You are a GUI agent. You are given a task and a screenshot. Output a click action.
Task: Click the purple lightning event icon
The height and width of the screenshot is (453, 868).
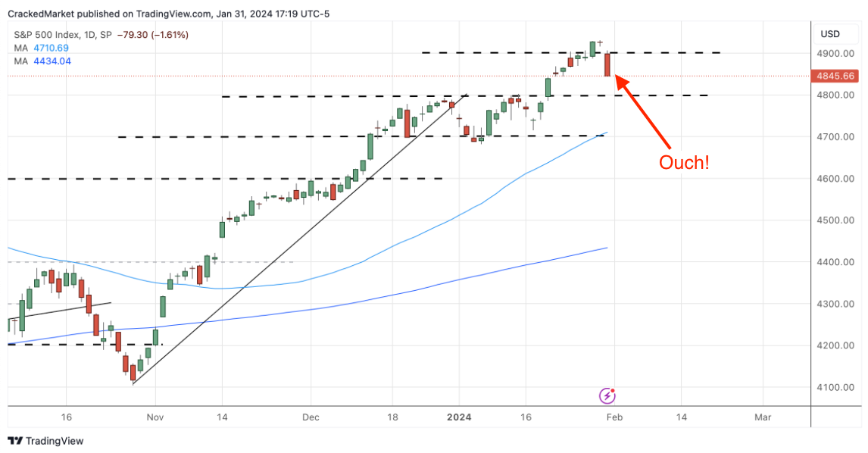pyautogui.click(x=607, y=395)
